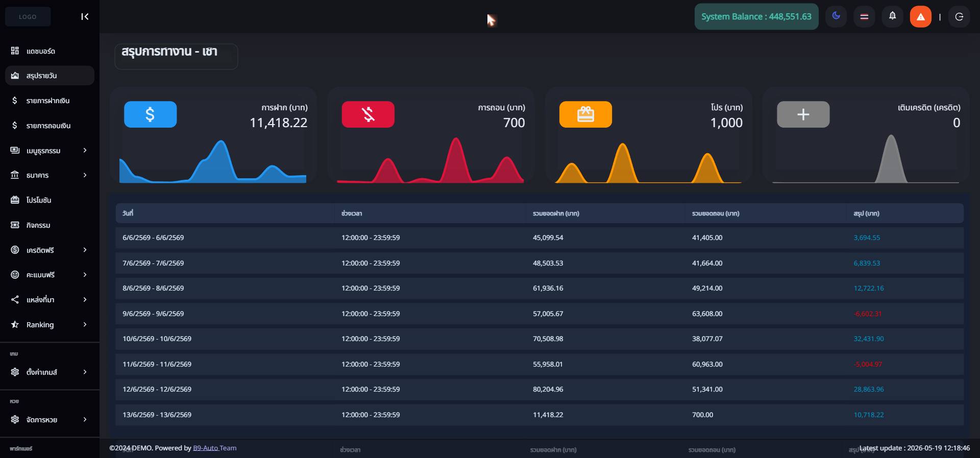Click the summary value 32,431.90
The image size is (980, 458).
point(869,339)
